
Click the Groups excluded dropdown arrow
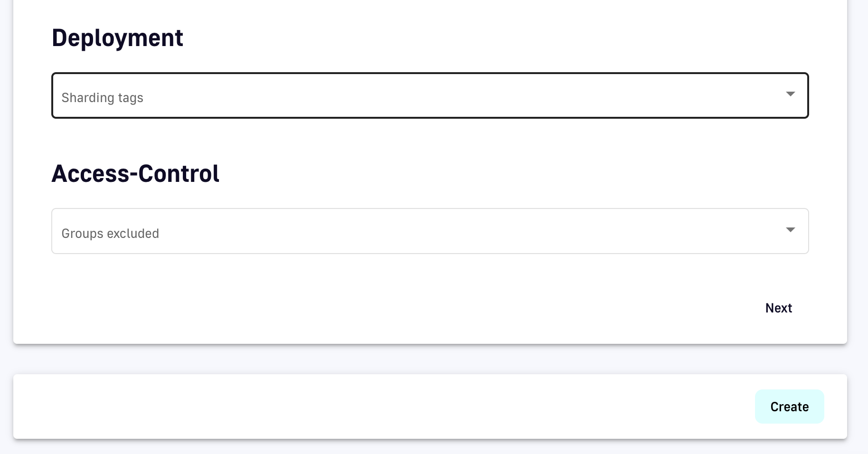coord(790,230)
